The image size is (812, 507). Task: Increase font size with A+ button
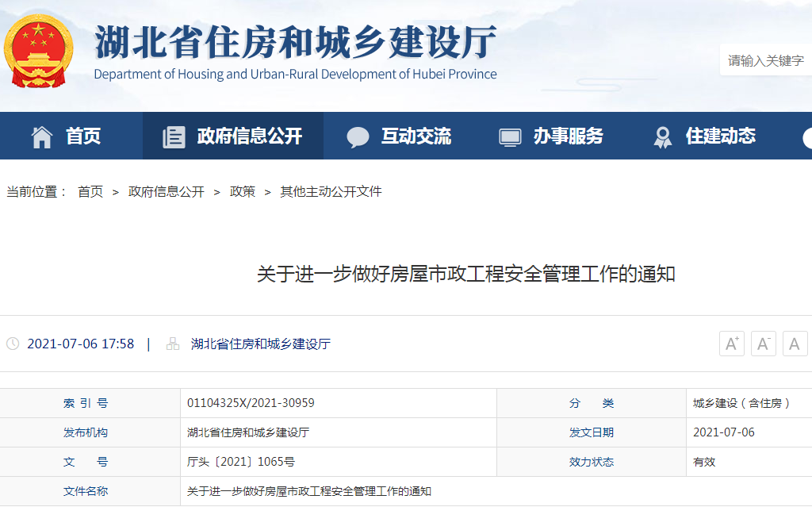(732, 344)
